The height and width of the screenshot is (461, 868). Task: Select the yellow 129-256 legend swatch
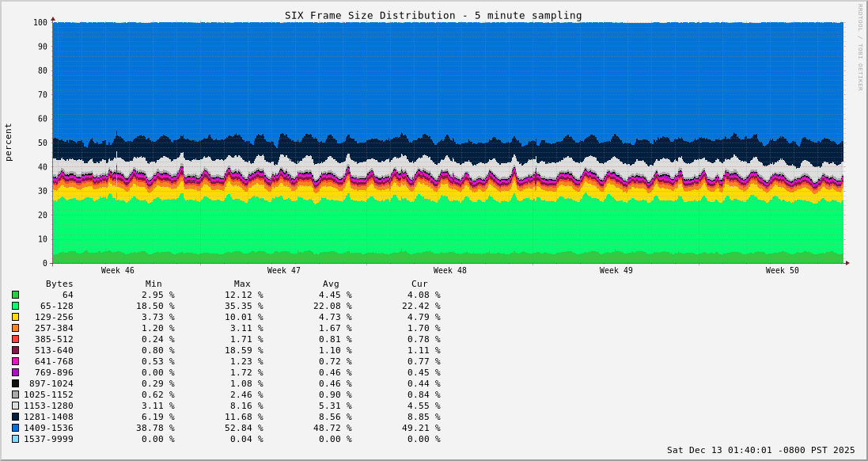15,317
